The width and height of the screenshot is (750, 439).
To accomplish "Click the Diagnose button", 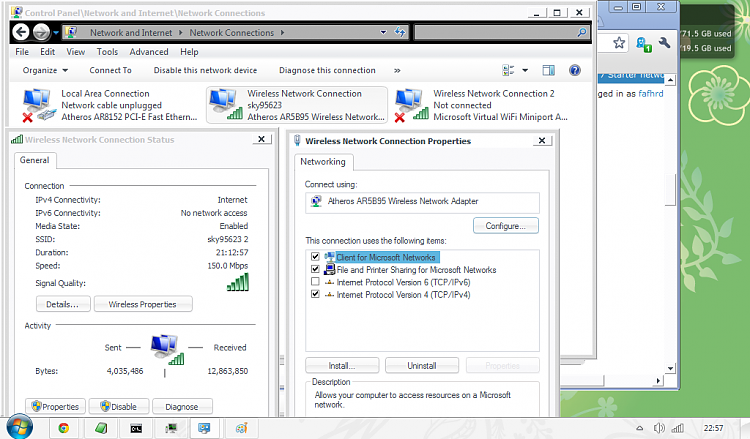I will [182, 406].
